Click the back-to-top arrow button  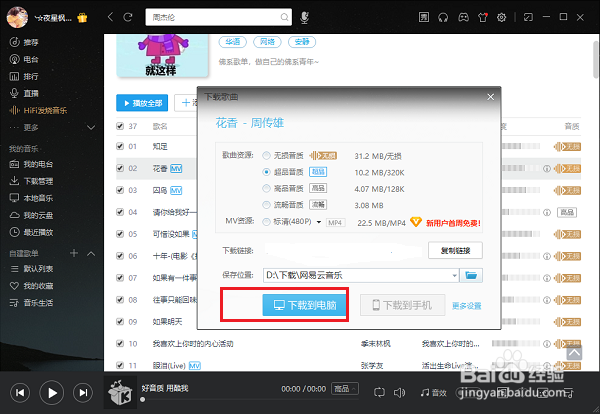click(x=574, y=352)
